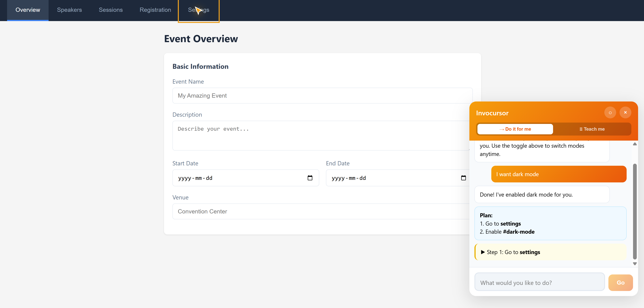Enable Do it for me mode
644x308 pixels.
[x=515, y=129]
